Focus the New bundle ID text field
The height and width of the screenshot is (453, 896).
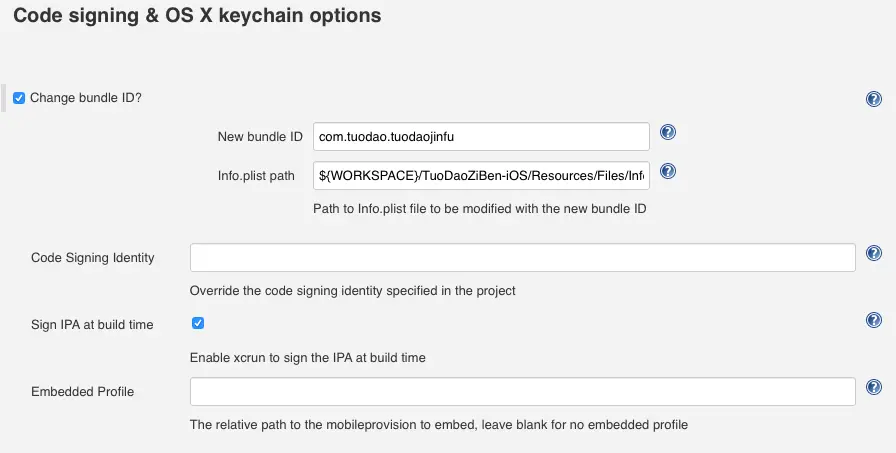click(x=481, y=136)
